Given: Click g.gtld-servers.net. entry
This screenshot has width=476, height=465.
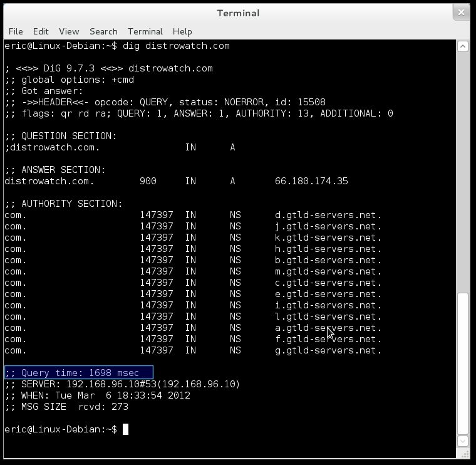Looking at the screenshot, I should pos(328,350).
